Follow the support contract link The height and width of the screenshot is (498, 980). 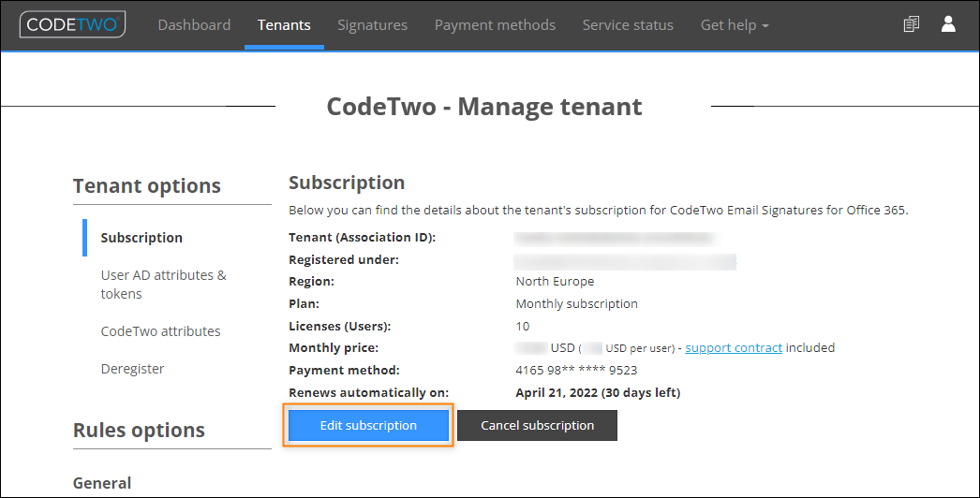(734, 348)
